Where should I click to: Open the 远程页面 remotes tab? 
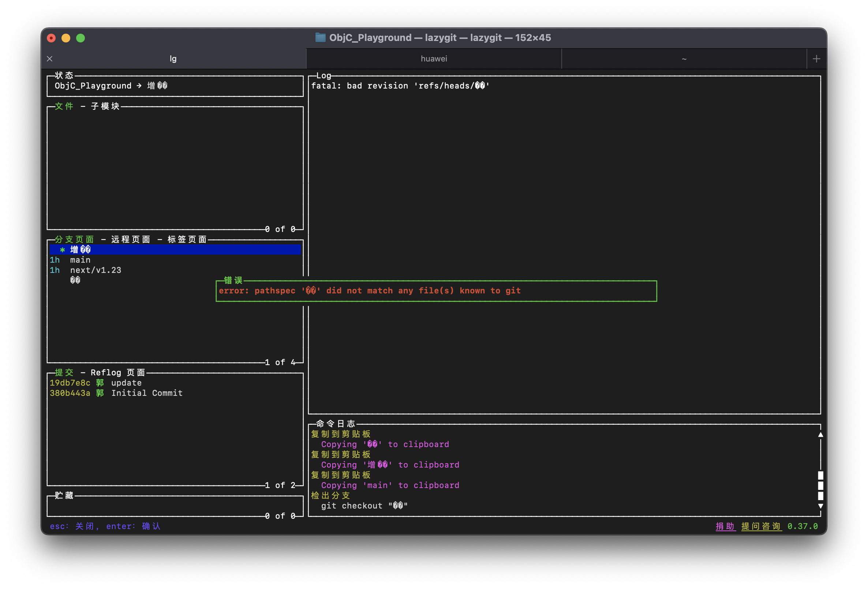tap(131, 239)
